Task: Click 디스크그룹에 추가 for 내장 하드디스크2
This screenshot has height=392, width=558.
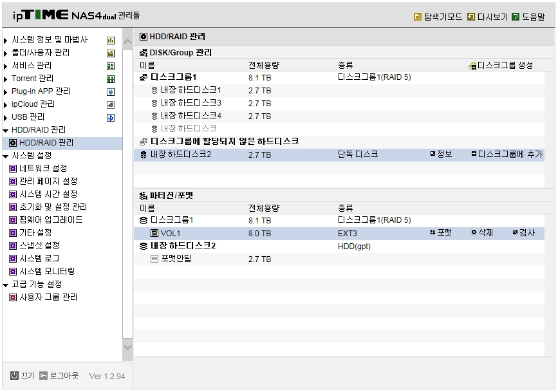Action: (x=507, y=154)
